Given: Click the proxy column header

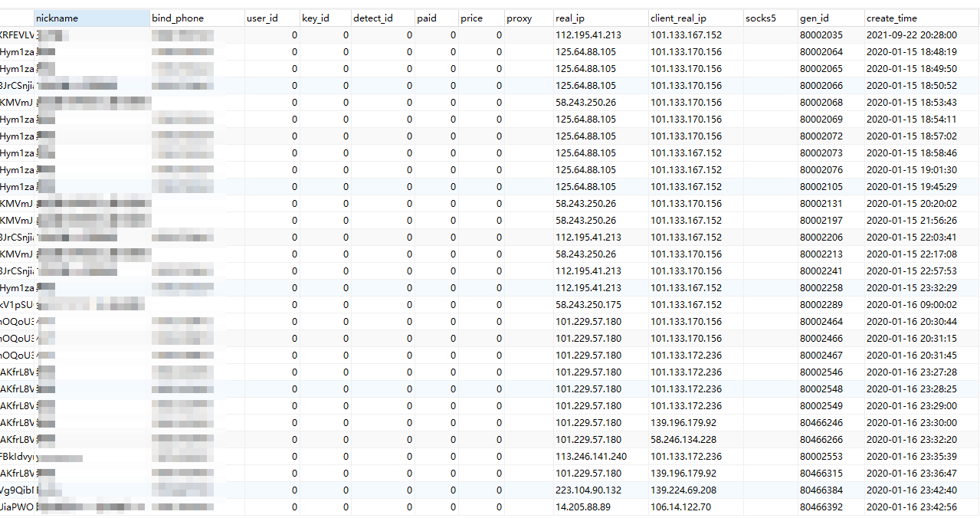Looking at the screenshot, I should click(528, 18).
